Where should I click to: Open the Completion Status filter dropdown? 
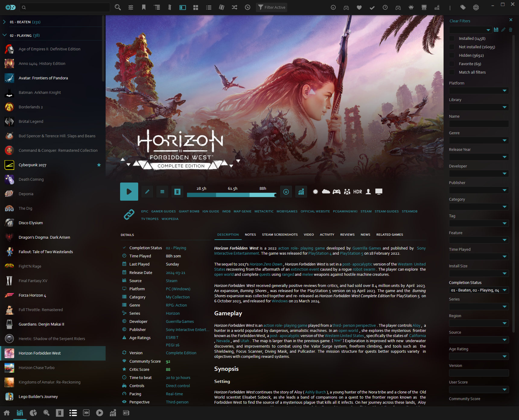(479, 290)
